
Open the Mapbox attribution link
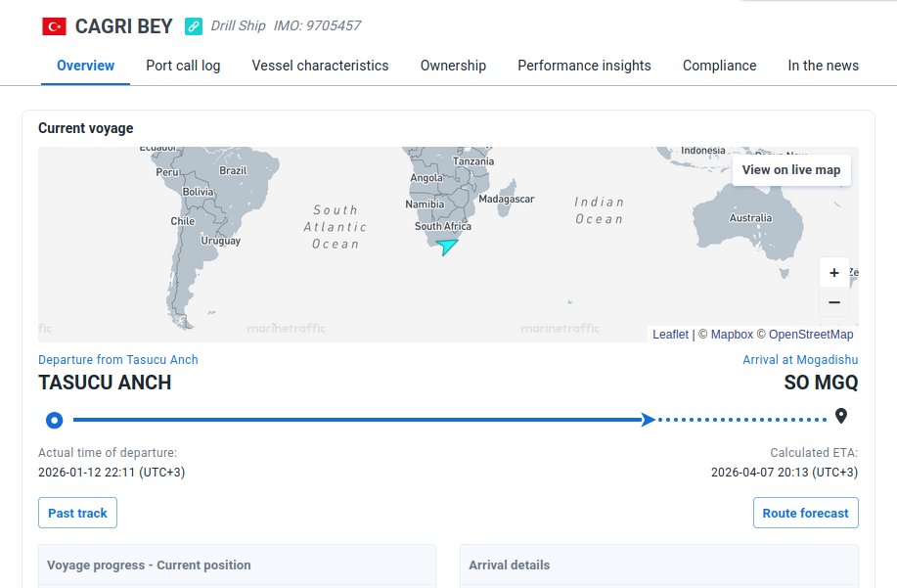732,335
